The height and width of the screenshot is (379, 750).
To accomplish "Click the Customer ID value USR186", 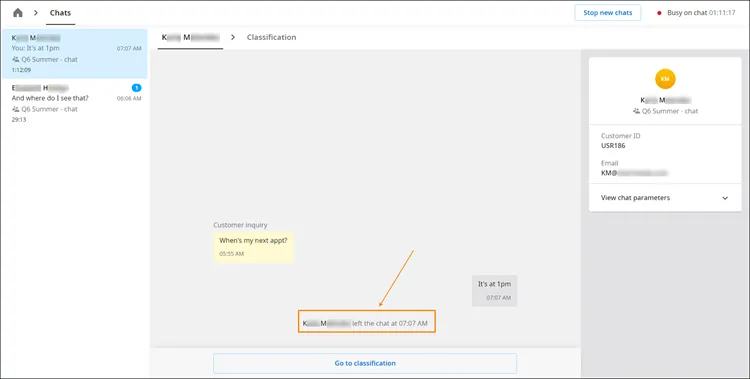I will point(613,146).
